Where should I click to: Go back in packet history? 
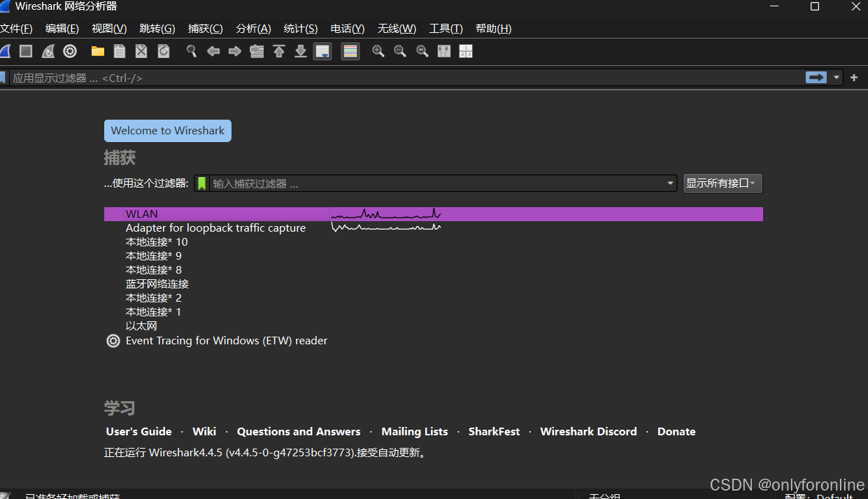click(x=213, y=51)
